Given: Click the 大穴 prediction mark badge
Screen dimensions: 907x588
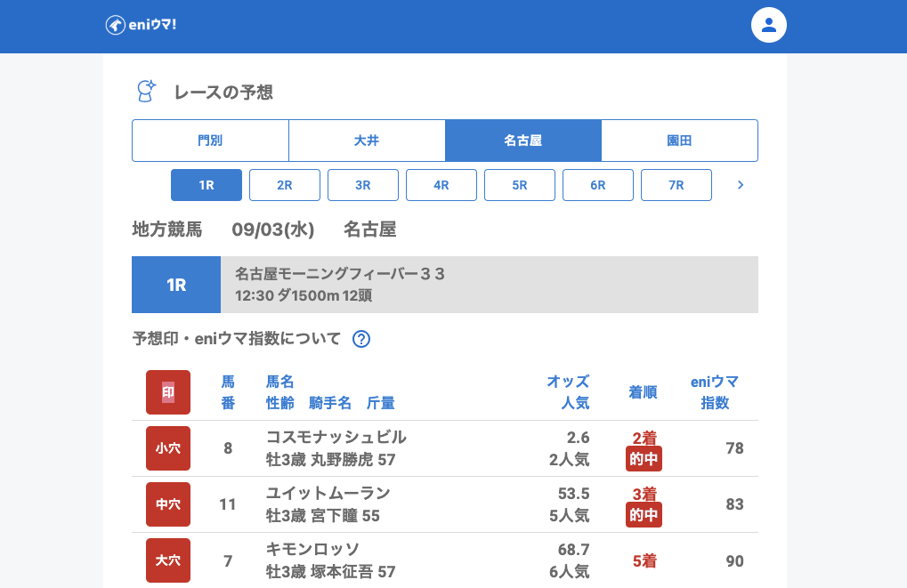Looking at the screenshot, I should coord(168,560).
